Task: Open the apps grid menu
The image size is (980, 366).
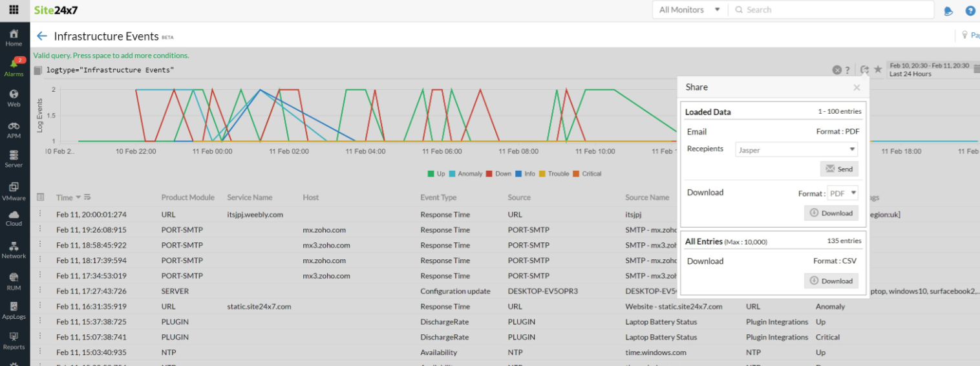Action: point(14,10)
